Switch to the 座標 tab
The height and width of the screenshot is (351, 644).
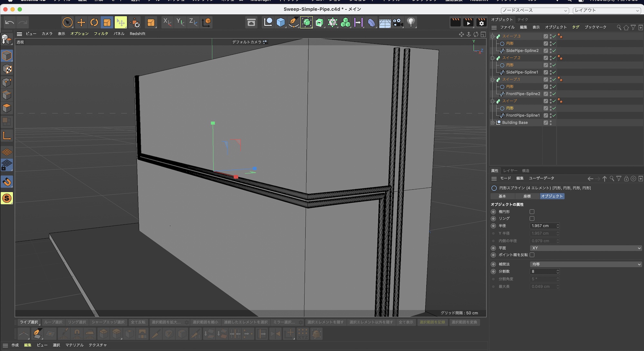pyautogui.click(x=527, y=196)
